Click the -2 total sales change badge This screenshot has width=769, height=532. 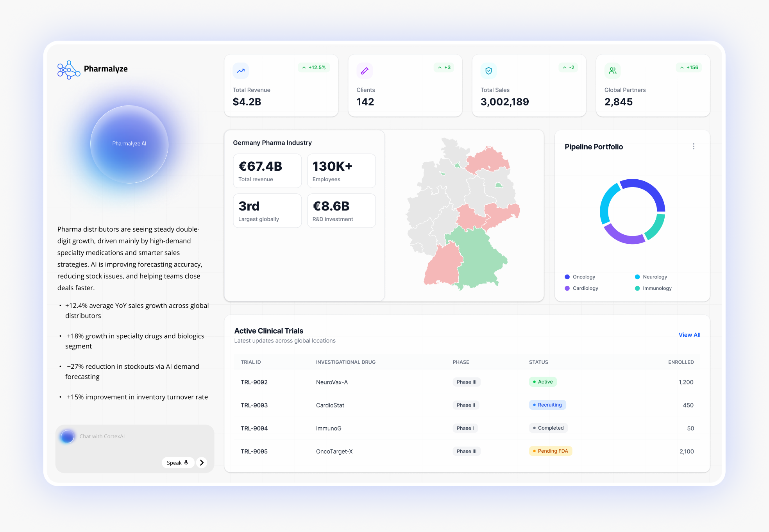point(568,68)
